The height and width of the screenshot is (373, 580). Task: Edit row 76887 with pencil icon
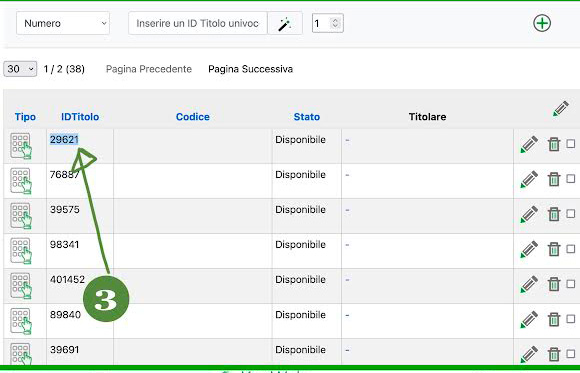529,179
